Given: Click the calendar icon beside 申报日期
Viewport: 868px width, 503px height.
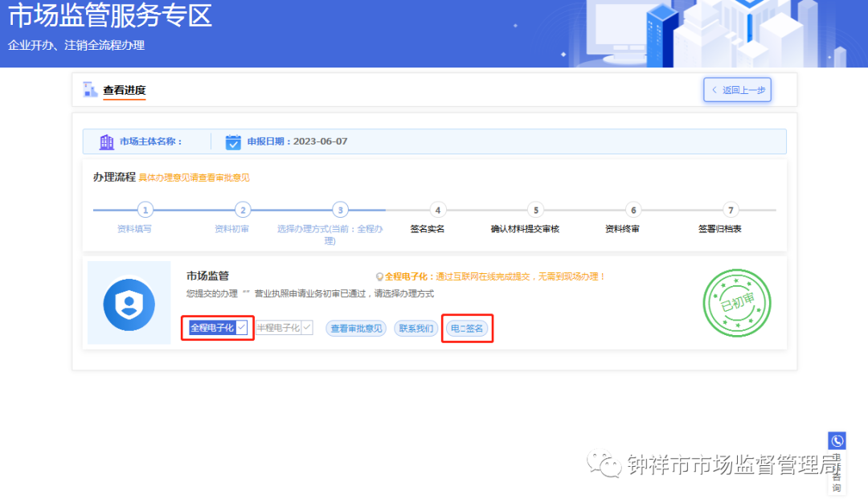Looking at the screenshot, I should [x=233, y=141].
